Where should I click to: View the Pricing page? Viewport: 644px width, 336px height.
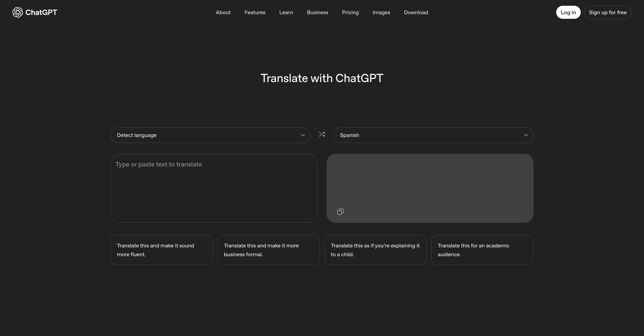click(x=350, y=12)
